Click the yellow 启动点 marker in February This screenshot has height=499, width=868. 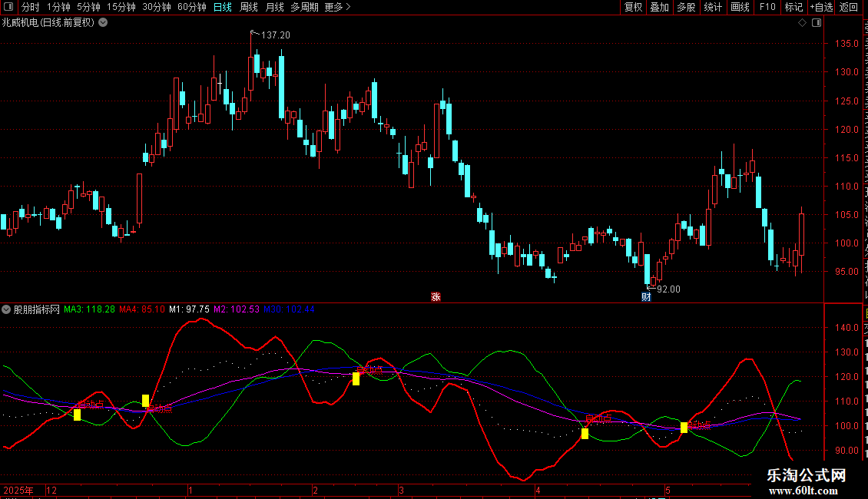coord(356,379)
